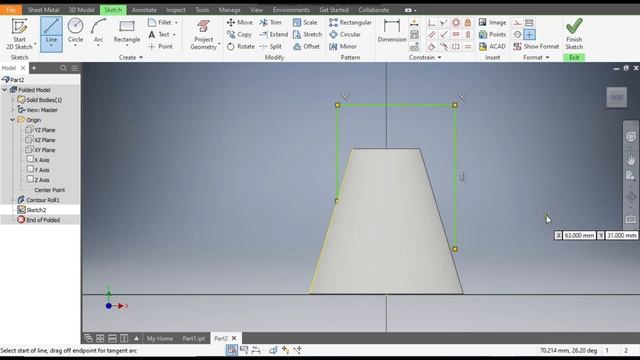Screen dimensions: 640x360
Task: Toggle snap to grid in status bar
Action: pyautogui.click(x=231, y=350)
